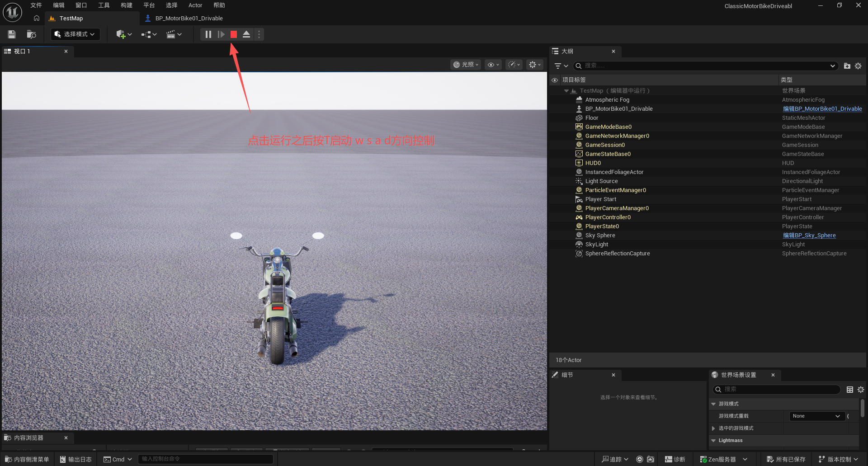Switch to the world settings tab (世界场景设置)
The width and height of the screenshot is (868, 466).
739,375
